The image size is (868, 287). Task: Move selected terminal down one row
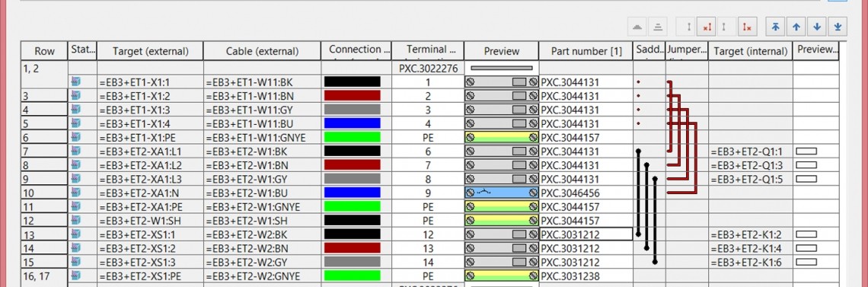click(818, 26)
